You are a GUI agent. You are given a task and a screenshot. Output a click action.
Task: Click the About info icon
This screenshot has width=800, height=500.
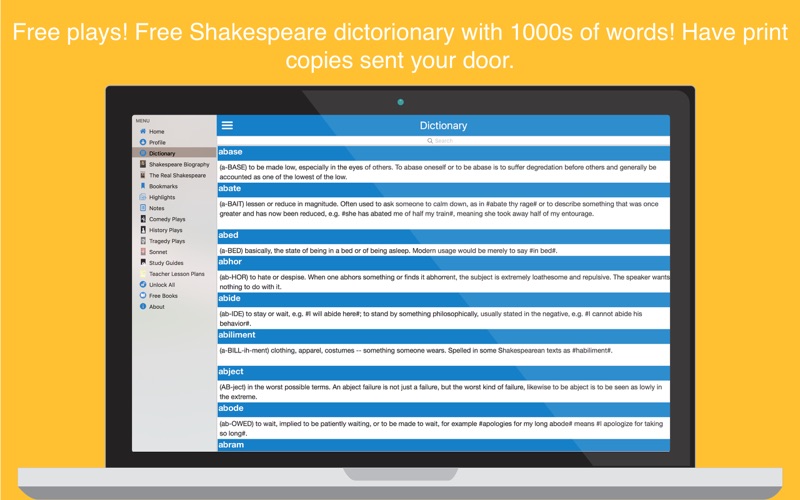143,307
